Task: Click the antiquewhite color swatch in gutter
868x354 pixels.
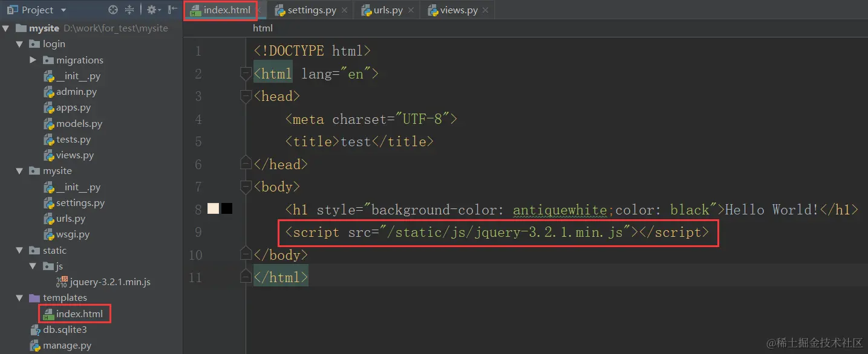Action: pos(213,209)
